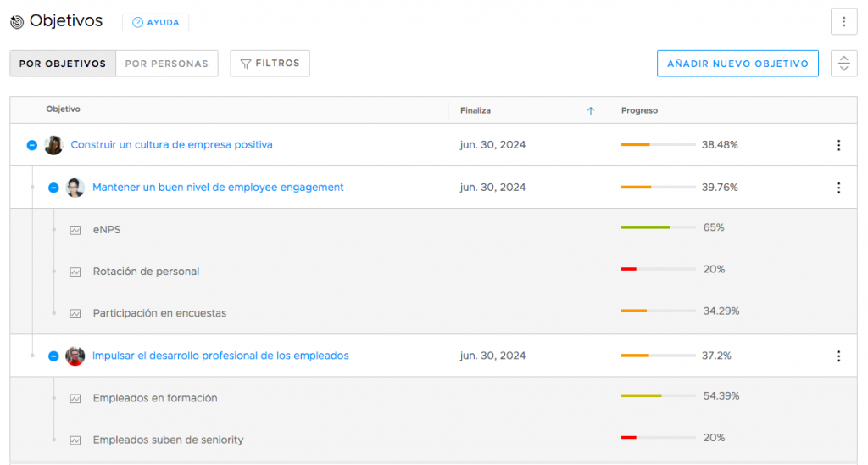The width and height of the screenshot is (868, 465).
Task: Click the Progreso column header
Action: (x=639, y=111)
